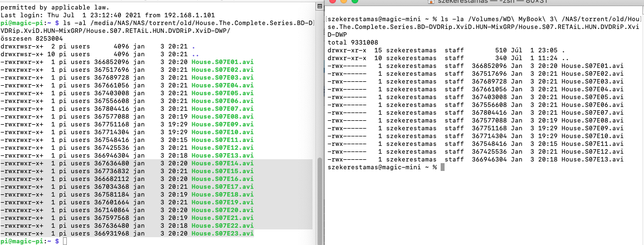
Task: Click House.S07E12.avi in the magic-mini terminal
Action: click(592, 151)
